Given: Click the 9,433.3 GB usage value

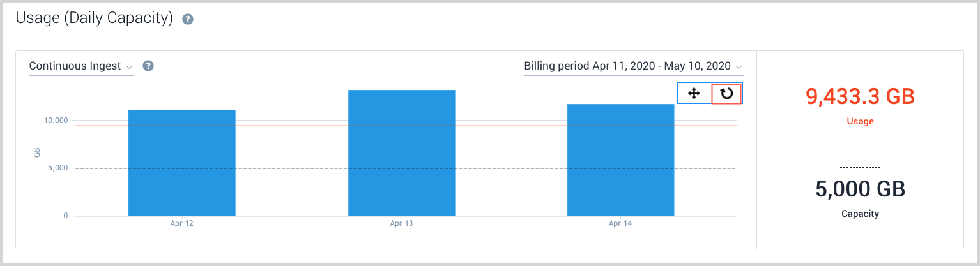Looking at the screenshot, I should tap(860, 96).
